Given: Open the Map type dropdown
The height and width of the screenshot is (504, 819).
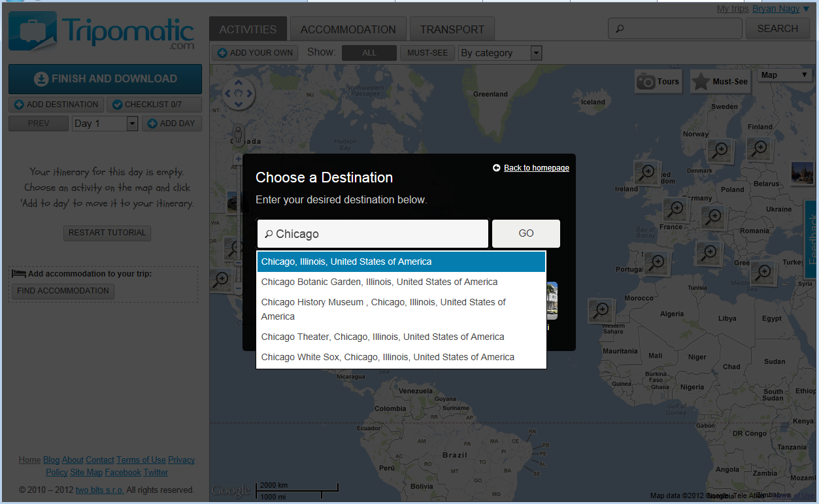Looking at the screenshot, I should [x=784, y=75].
